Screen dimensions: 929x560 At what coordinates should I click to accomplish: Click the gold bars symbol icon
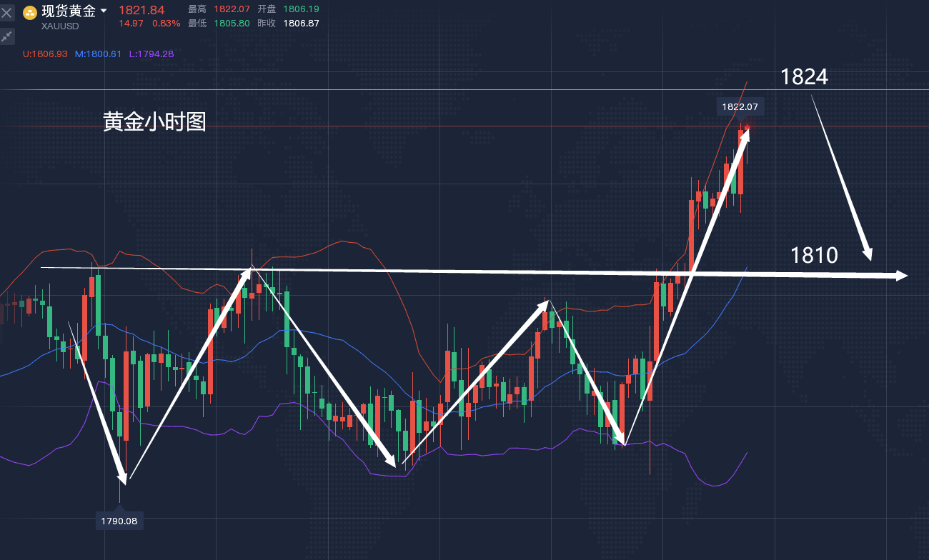pos(30,12)
